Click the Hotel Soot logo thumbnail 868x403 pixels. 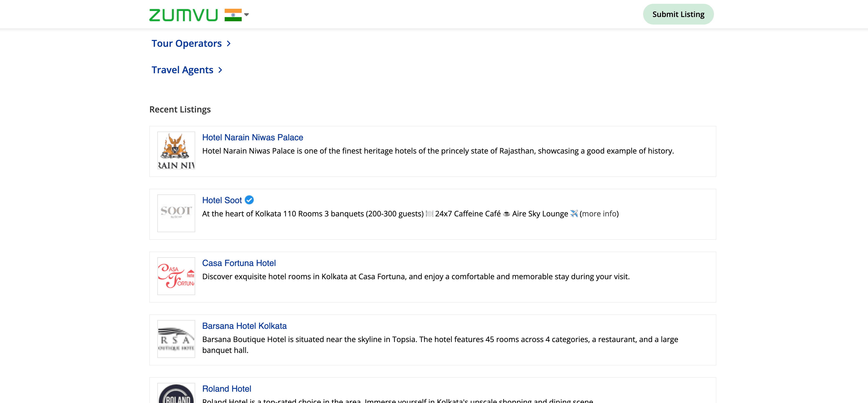176,213
